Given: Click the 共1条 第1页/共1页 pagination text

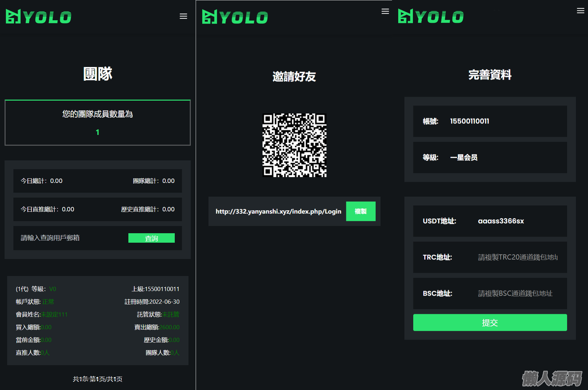Looking at the screenshot, I should [x=98, y=379].
